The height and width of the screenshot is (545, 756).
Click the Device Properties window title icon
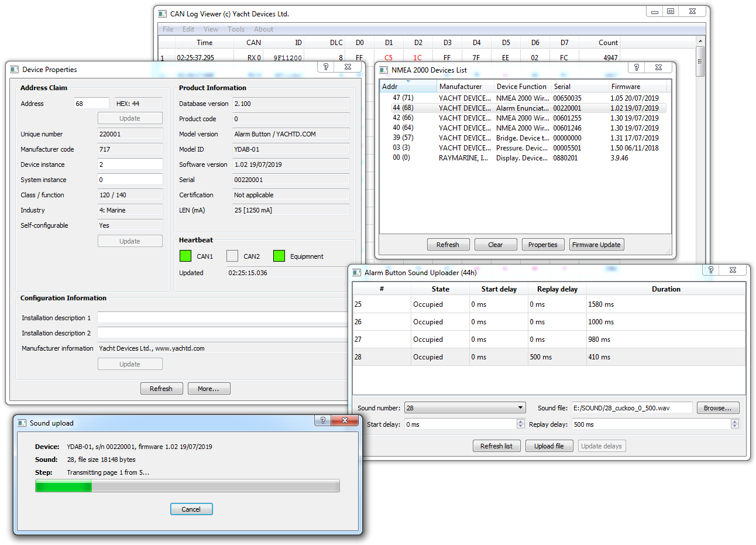(15, 69)
